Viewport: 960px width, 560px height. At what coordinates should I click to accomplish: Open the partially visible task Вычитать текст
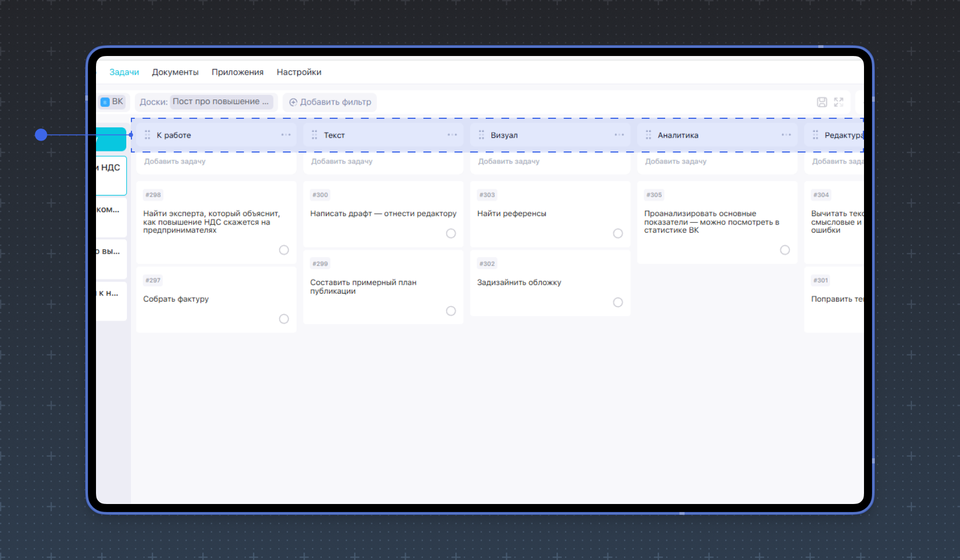coord(834,222)
